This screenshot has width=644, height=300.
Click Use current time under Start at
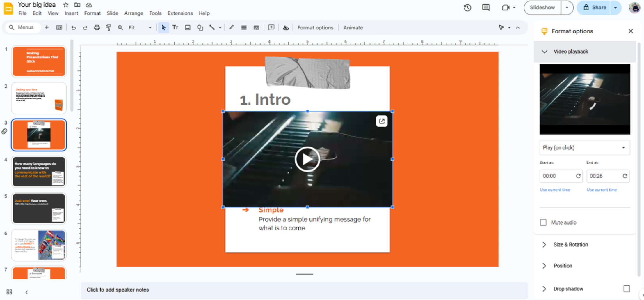pyautogui.click(x=555, y=190)
